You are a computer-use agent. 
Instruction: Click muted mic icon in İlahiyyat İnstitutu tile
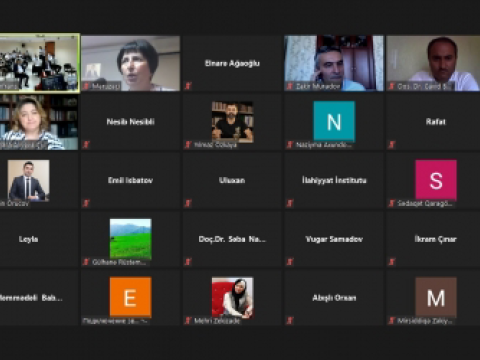(290, 203)
